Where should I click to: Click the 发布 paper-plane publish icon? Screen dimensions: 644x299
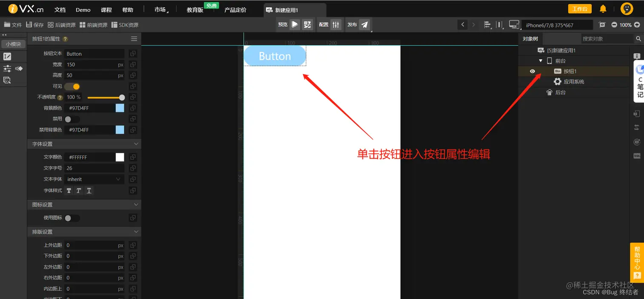[364, 24]
